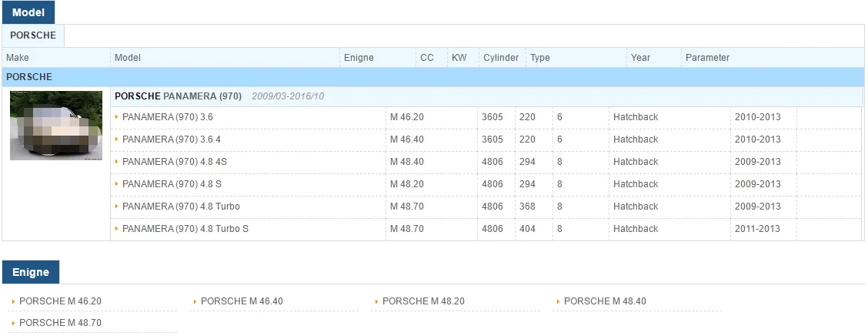
Task: Click the arrow bullet beside PORSCHE M 48.20
Action: pyautogui.click(x=376, y=301)
